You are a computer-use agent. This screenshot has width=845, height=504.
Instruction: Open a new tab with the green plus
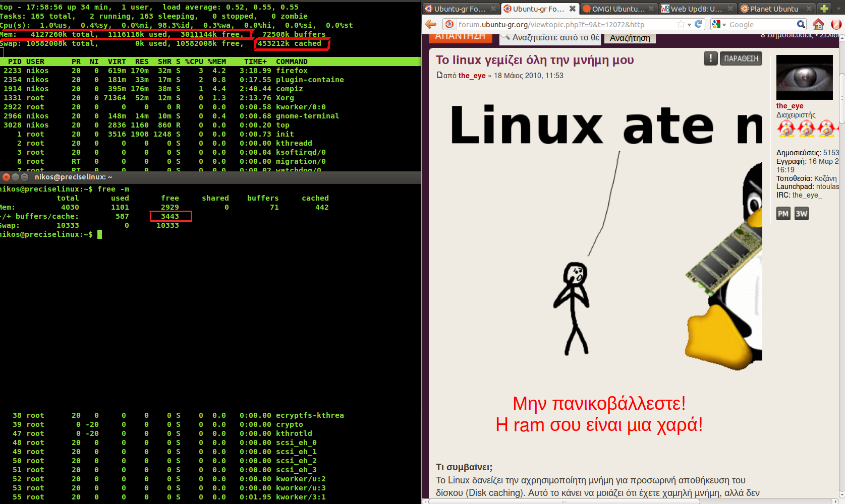[x=824, y=9]
